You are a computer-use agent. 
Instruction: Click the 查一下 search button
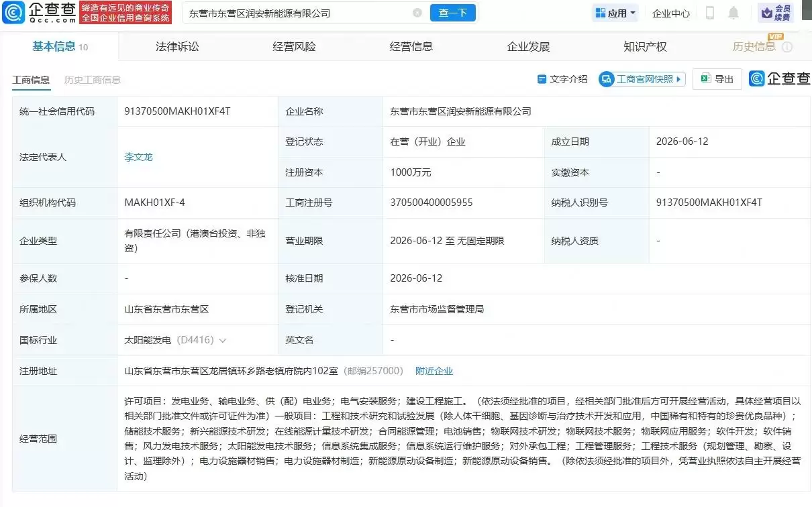point(453,13)
